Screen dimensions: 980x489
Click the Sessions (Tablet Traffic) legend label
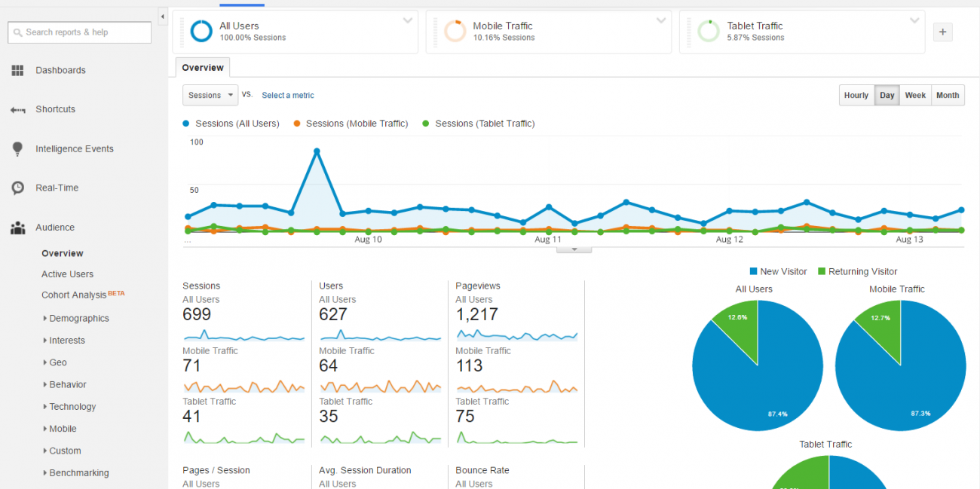(x=485, y=124)
